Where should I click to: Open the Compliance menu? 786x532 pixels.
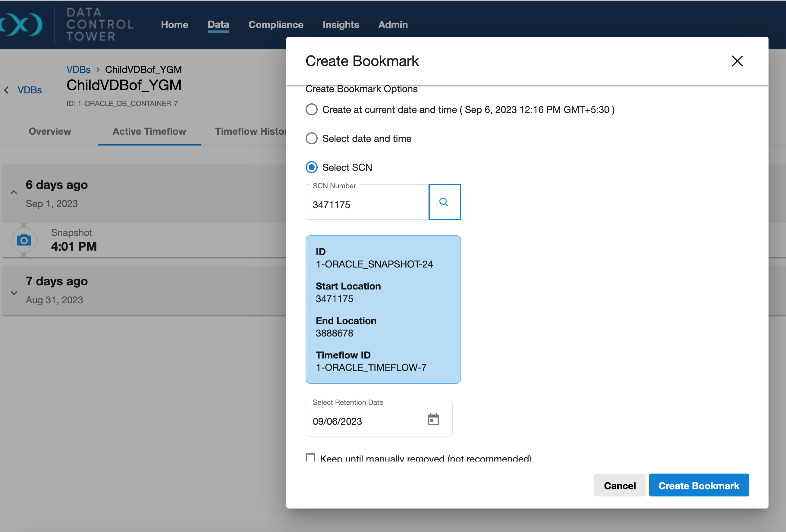276,25
